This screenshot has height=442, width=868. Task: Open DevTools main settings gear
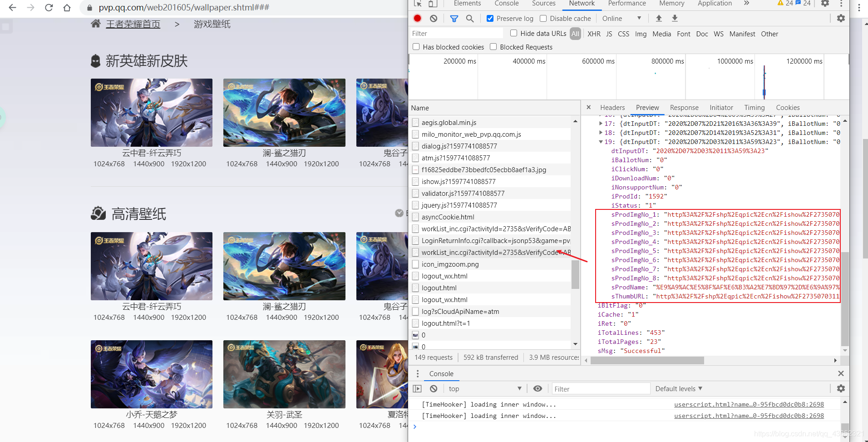825,4
